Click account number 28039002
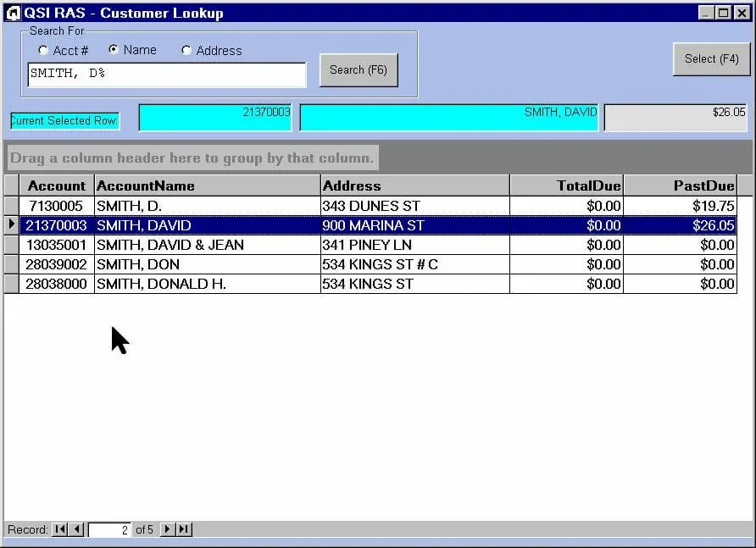Image resolution: width=756 pixels, height=548 pixels. point(57,264)
